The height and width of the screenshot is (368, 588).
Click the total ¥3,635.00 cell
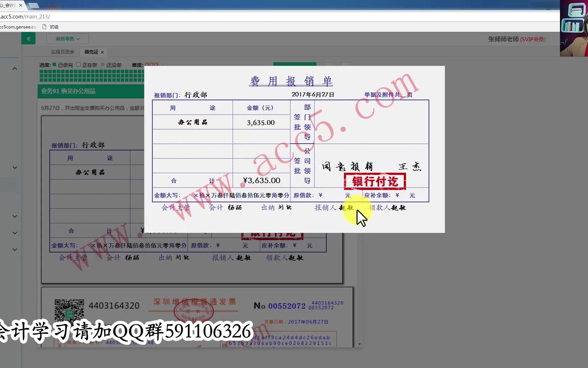(x=262, y=180)
